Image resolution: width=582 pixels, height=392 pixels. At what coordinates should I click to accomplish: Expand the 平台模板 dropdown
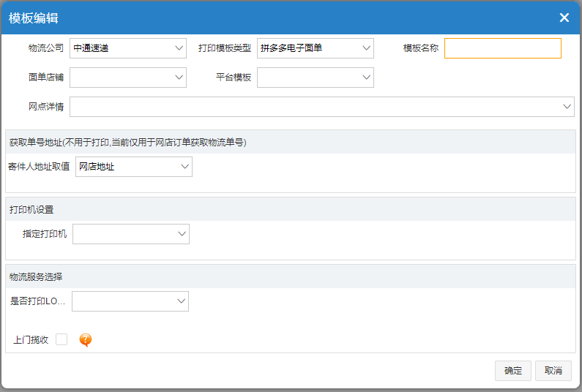click(316, 78)
